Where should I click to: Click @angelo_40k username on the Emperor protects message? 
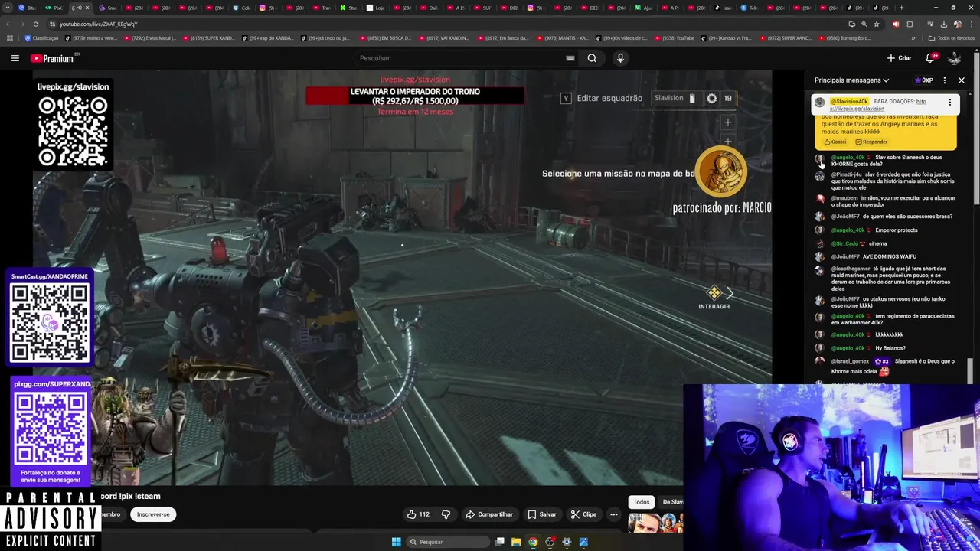(848, 230)
